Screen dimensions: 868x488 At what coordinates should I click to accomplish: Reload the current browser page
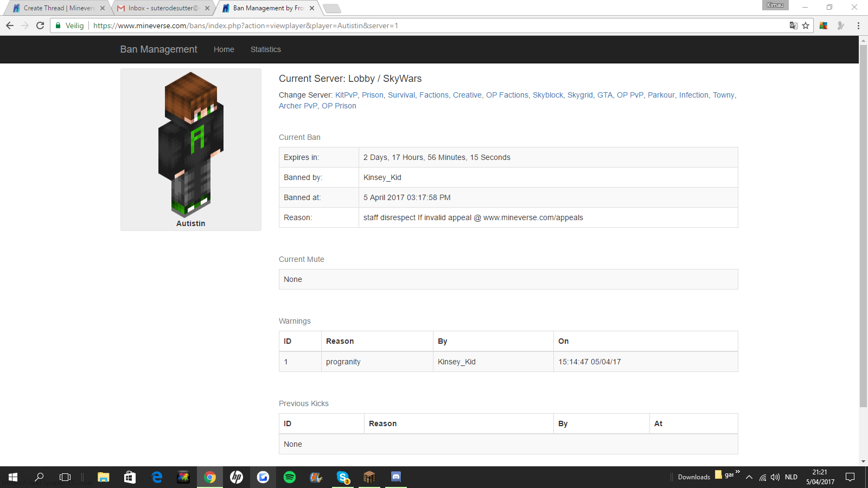pos(40,25)
